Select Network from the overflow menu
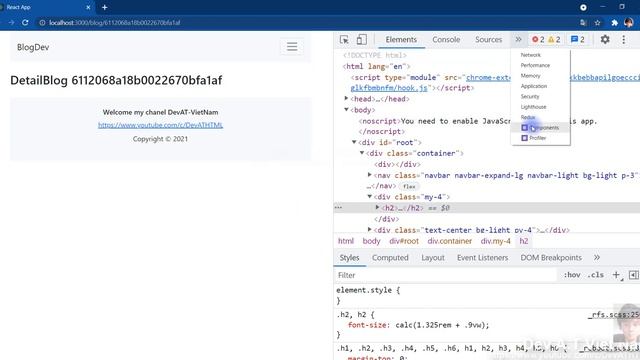The image size is (640, 360). (531, 55)
